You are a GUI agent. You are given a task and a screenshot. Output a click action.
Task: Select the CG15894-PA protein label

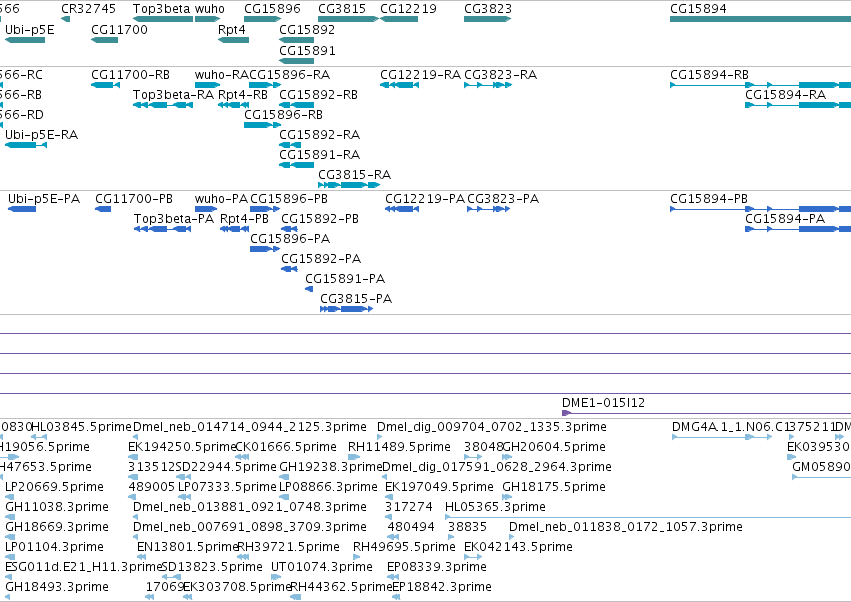click(x=785, y=219)
